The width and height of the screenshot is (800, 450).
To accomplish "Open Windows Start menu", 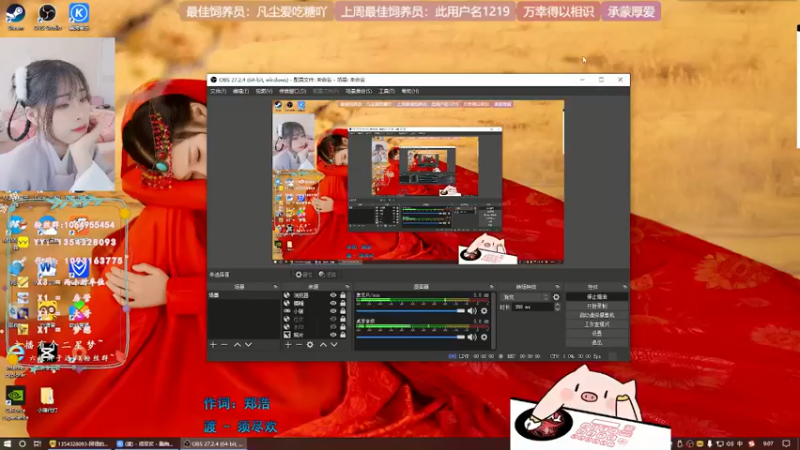I will [x=7, y=444].
